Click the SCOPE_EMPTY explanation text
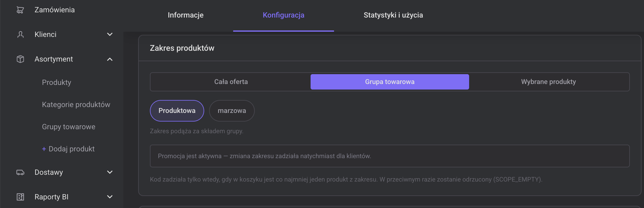This screenshot has height=208, width=644. pyautogui.click(x=346, y=179)
